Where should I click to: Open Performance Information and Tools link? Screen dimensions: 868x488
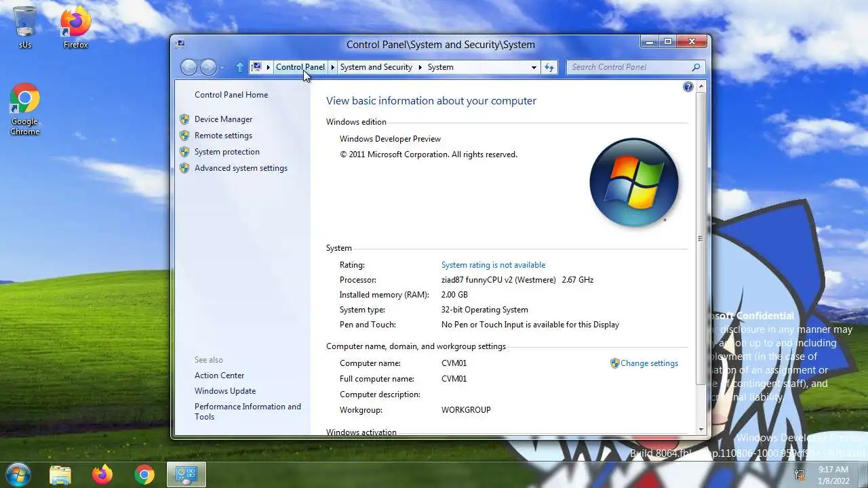tap(248, 411)
